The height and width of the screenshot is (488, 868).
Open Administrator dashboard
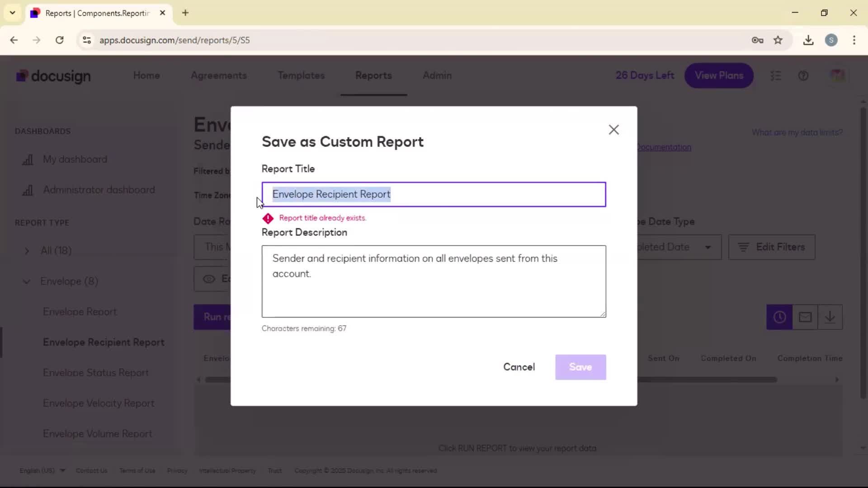pos(99,190)
